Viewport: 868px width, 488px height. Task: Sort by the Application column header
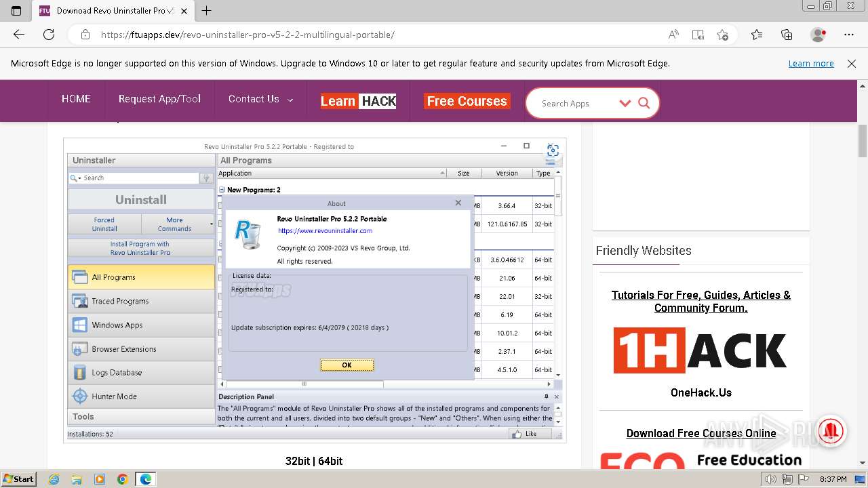coord(332,174)
